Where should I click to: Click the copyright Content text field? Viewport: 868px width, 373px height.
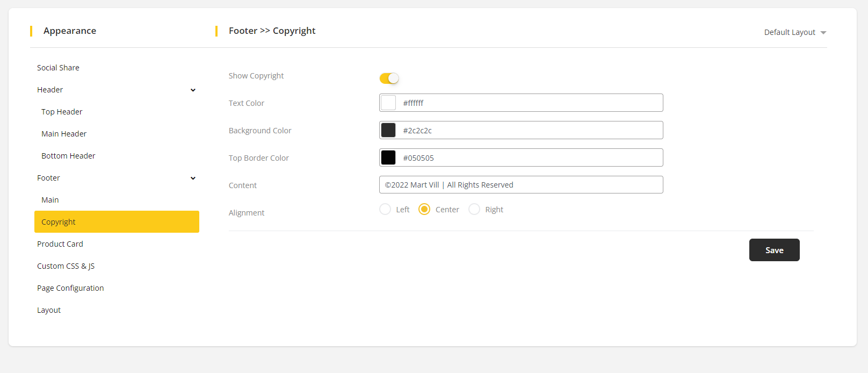[521, 185]
